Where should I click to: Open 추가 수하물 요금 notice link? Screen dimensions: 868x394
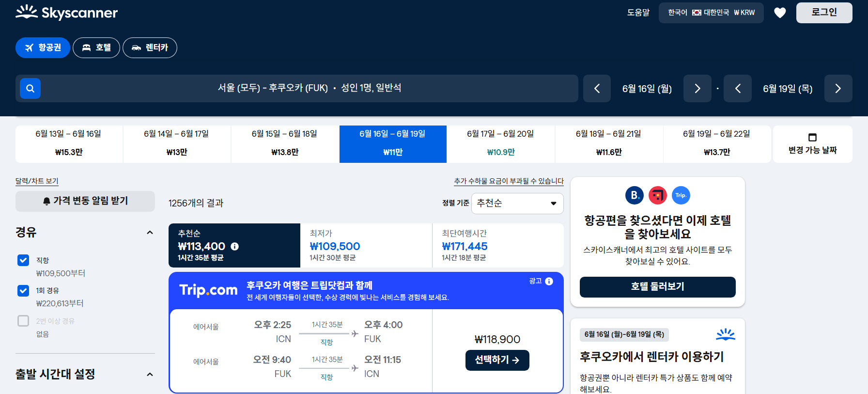coord(509,181)
